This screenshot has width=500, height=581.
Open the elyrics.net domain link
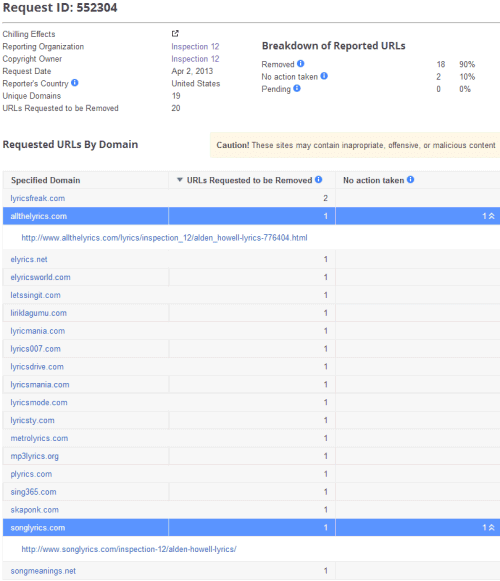tap(29, 259)
